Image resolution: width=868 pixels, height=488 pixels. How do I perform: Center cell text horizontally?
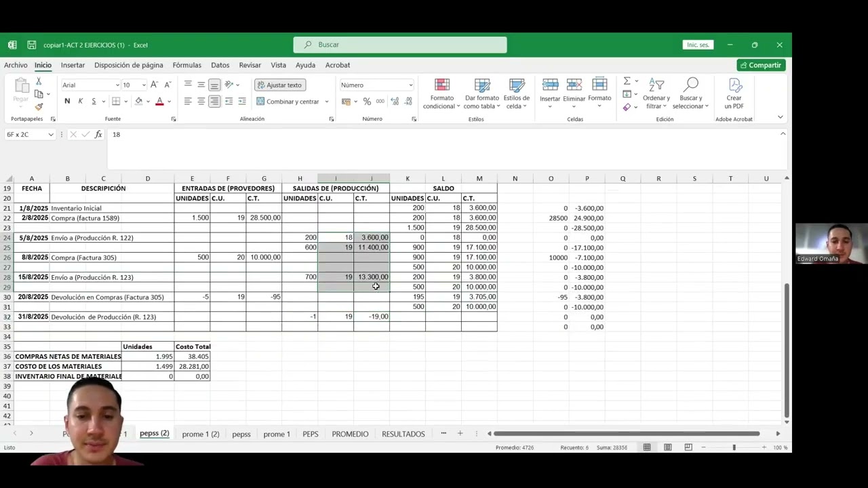pyautogui.click(x=201, y=101)
